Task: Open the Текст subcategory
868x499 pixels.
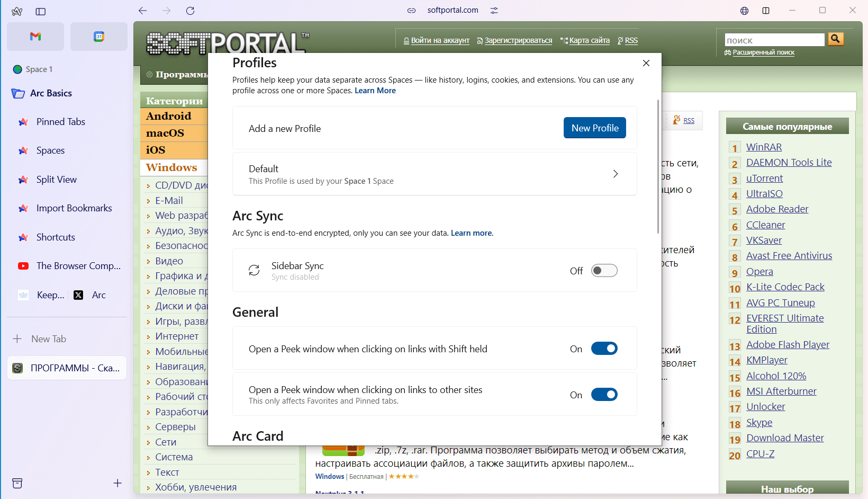Action: [167, 473]
